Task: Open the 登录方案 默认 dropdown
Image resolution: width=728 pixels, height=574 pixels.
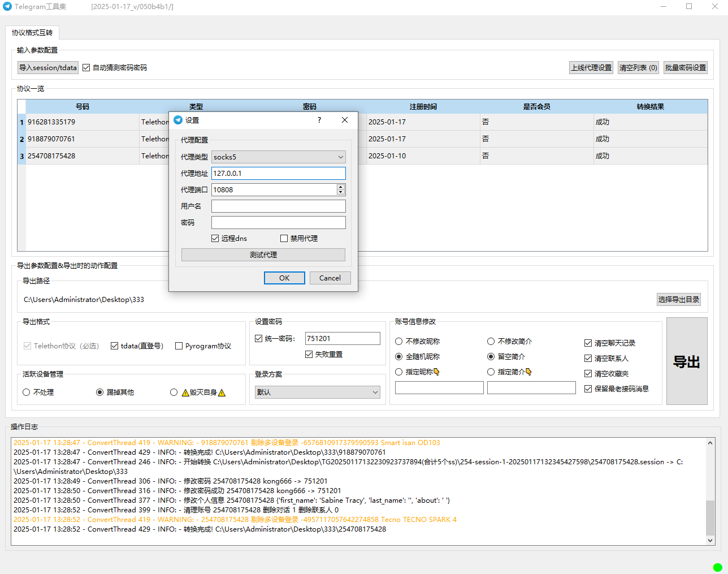Action: click(318, 392)
